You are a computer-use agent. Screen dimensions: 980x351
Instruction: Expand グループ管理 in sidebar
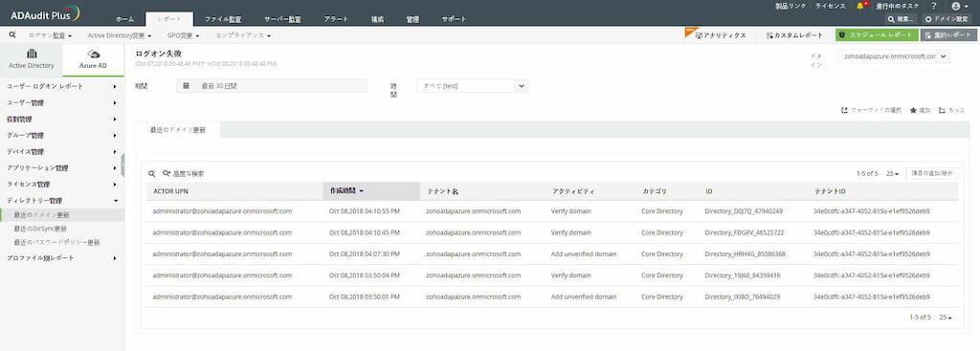62,135
